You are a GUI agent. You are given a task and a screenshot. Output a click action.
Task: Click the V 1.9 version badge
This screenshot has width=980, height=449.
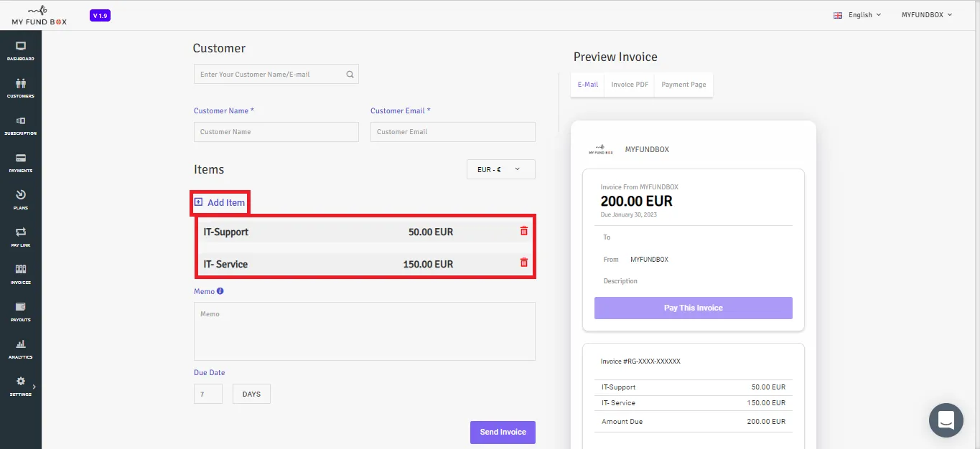tap(100, 15)
